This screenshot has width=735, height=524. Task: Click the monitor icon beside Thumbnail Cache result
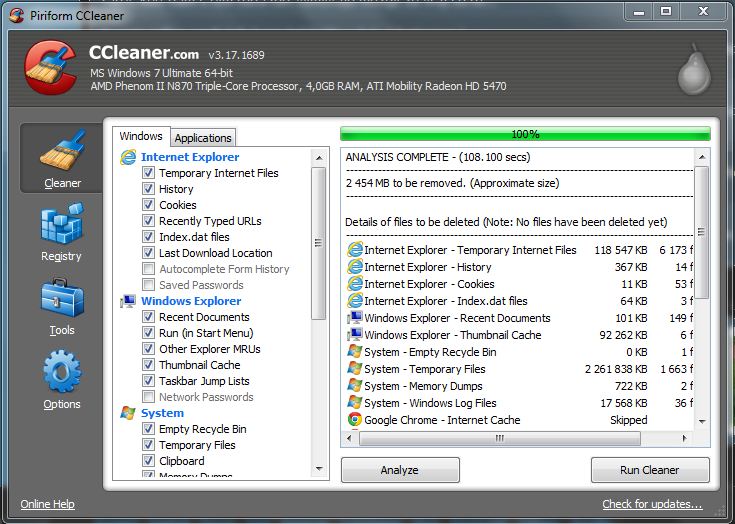(355, 335)
